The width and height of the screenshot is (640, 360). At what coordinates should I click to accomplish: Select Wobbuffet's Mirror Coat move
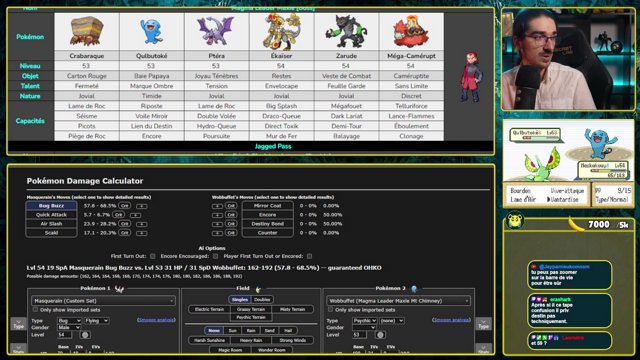(267, 206)
